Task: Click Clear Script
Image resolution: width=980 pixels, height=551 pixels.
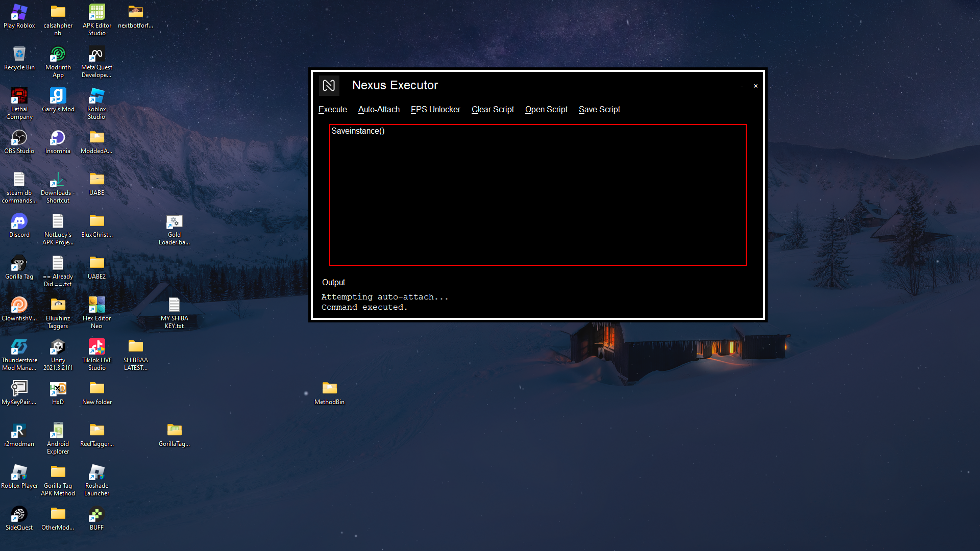Action: (493, 109)
